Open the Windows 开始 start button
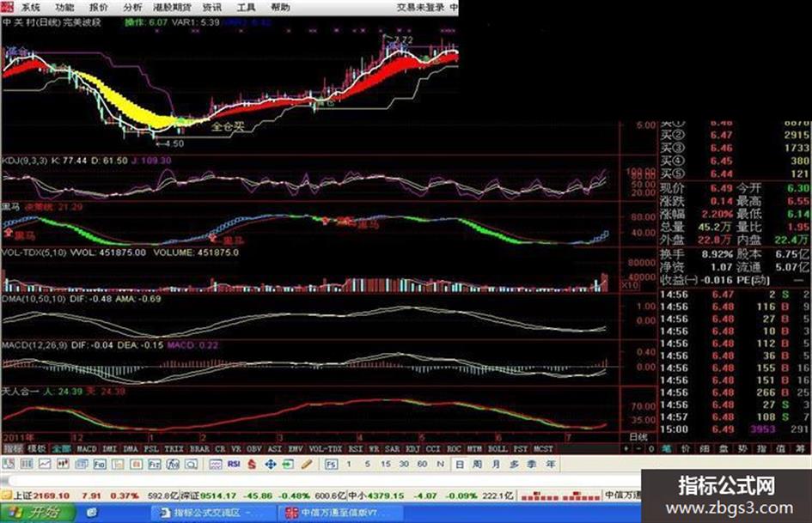Screen dimensions: 812x523 37,514
